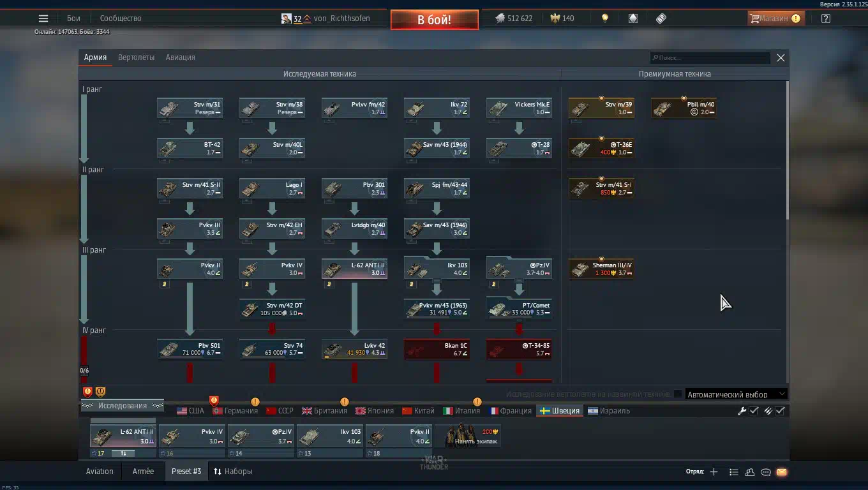
Task: Click the warning badge above Италия
Action: coord(477,401)
